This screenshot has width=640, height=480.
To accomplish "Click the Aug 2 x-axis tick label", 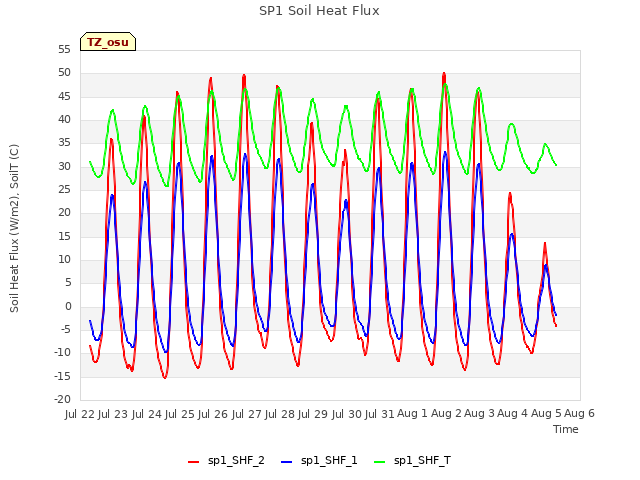I will 446,414.
